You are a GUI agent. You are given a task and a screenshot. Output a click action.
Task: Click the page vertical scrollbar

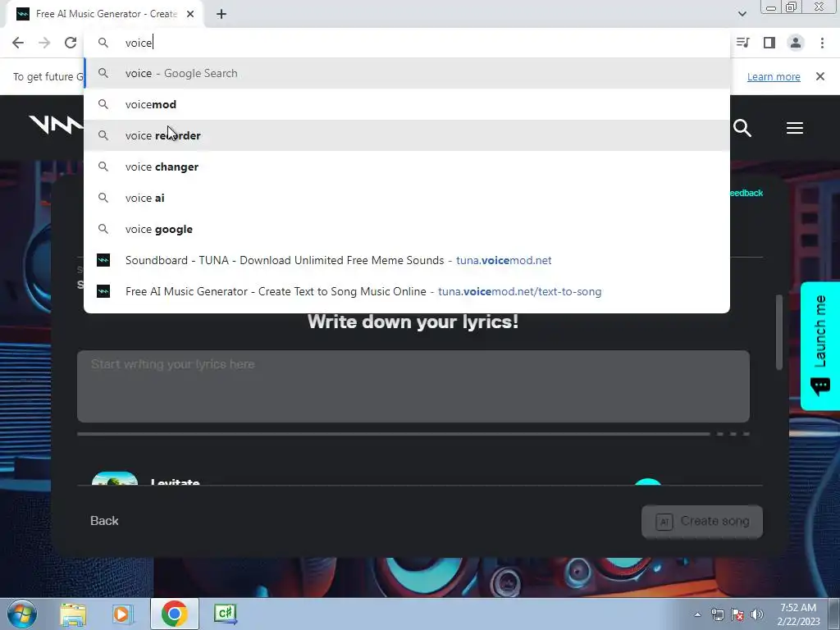tap(779, 332)
